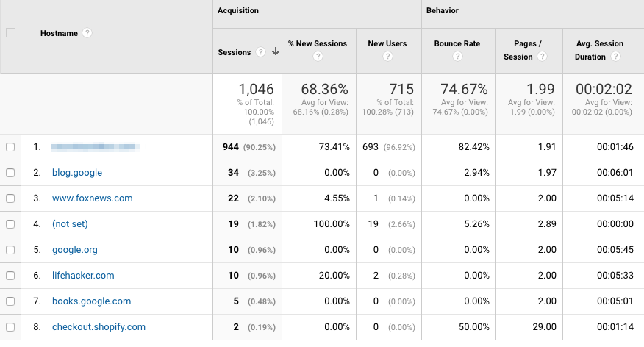
Task: Open the % New Sessions help icon
Action: click(x=318, y=57)
